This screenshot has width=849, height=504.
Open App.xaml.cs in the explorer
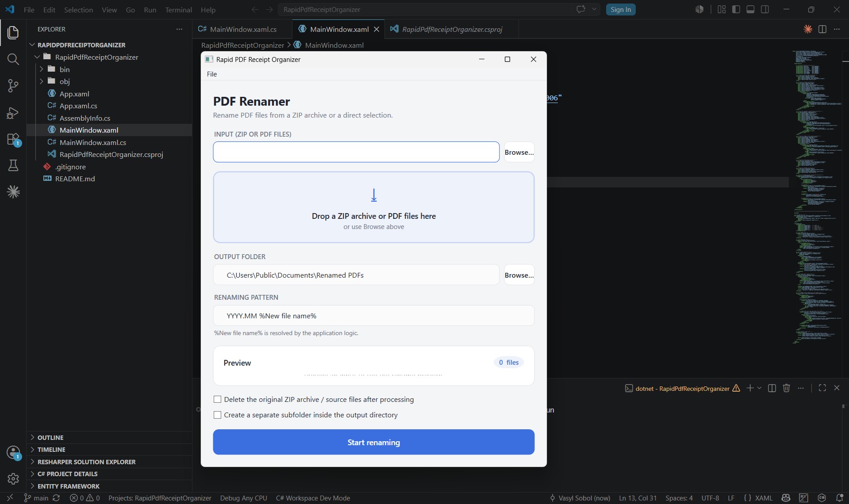tap(78, 106)
